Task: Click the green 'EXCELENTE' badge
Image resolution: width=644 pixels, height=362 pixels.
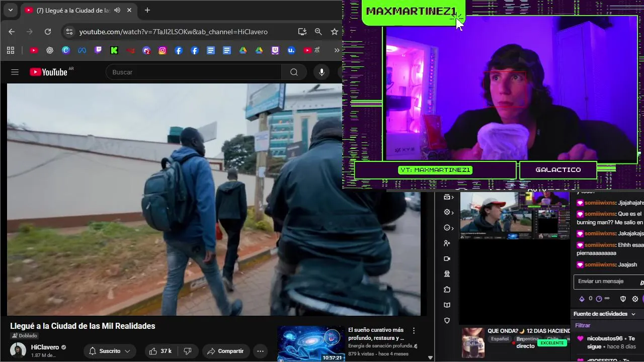Action: (x=552, y=343)
